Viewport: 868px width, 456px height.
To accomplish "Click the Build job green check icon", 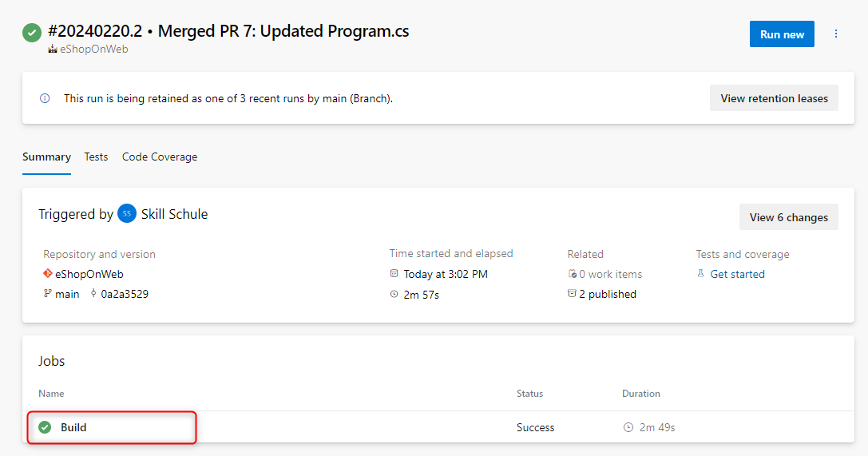I will click(x=45, y=427).
